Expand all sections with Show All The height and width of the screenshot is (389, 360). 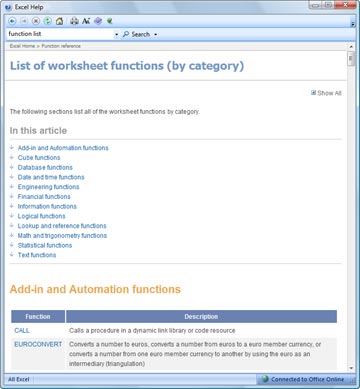tap(326, 93)
